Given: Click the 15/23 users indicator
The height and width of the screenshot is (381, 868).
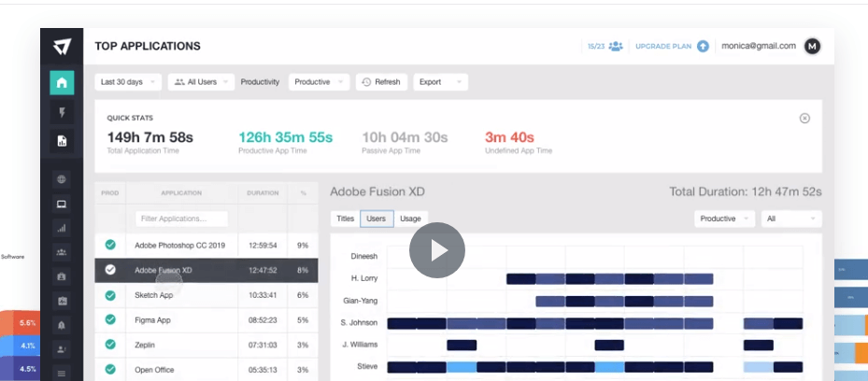Looking at the screenshot, I should click(x=596, y=47).
